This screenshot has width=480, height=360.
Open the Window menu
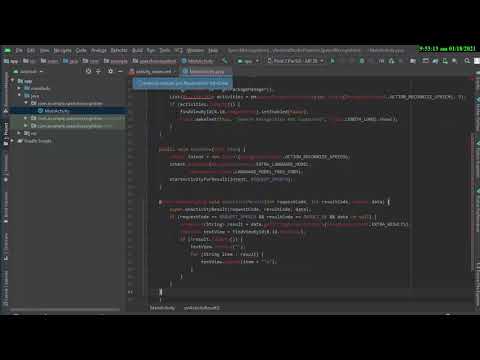(x=195, y=50)
